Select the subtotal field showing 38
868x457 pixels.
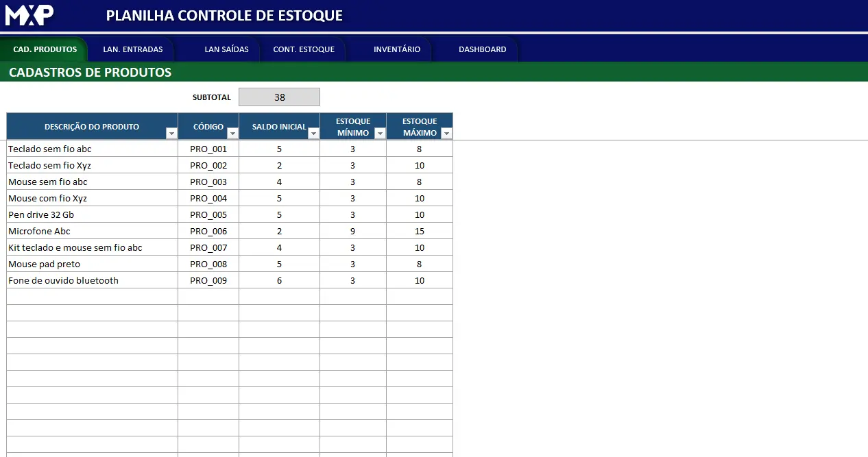(279, 97)
